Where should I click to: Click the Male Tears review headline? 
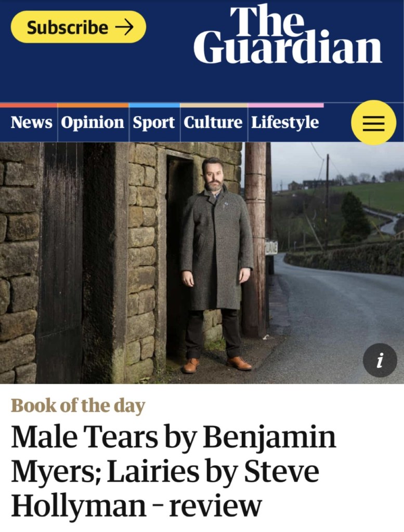click(x=174, y=472)
